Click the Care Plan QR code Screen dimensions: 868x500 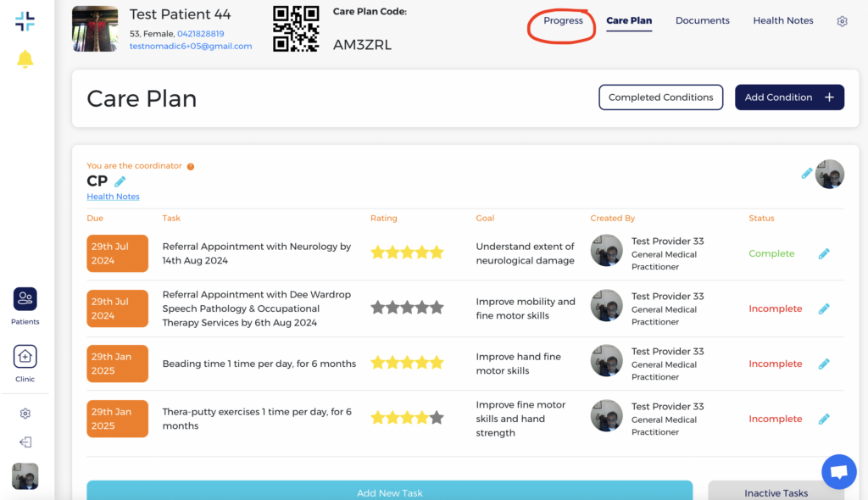pyautogui.click(x=296, y=29)
